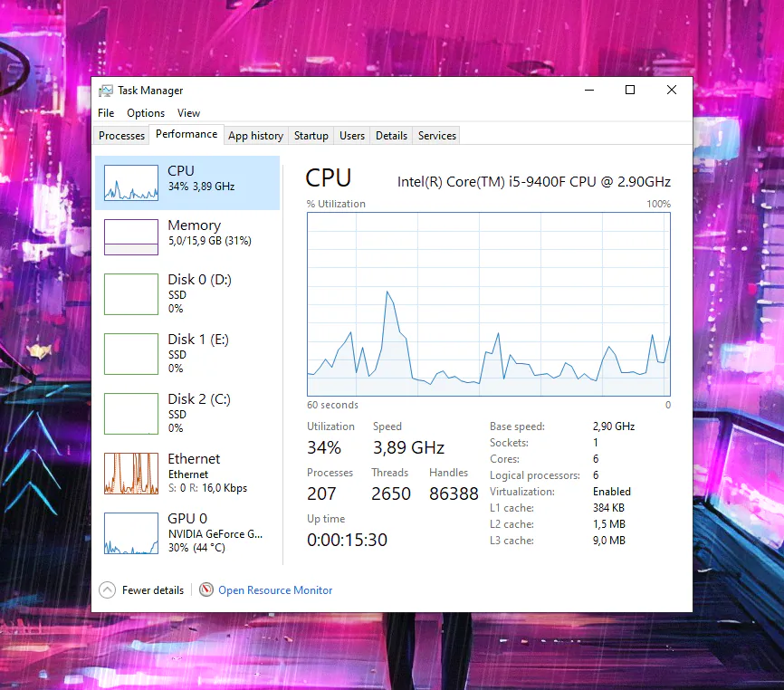
Task: Switch to the App history tab
Action: [255, 136]
